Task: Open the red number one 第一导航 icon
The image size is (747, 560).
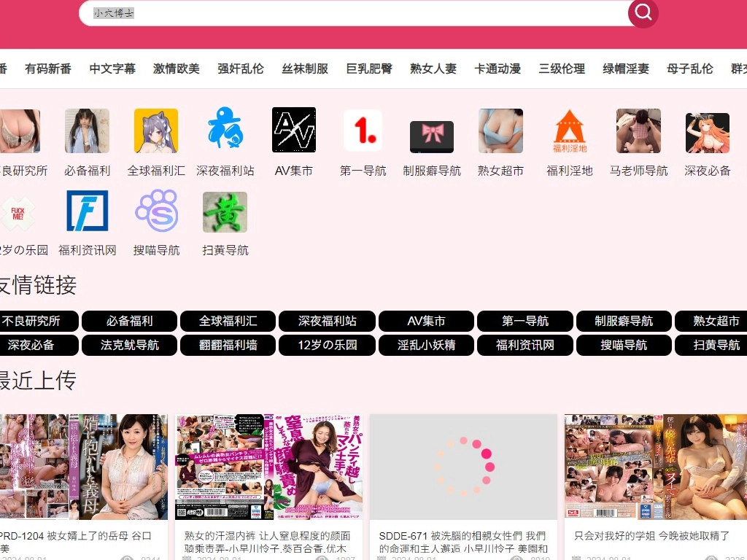Action: pos(363,130)
